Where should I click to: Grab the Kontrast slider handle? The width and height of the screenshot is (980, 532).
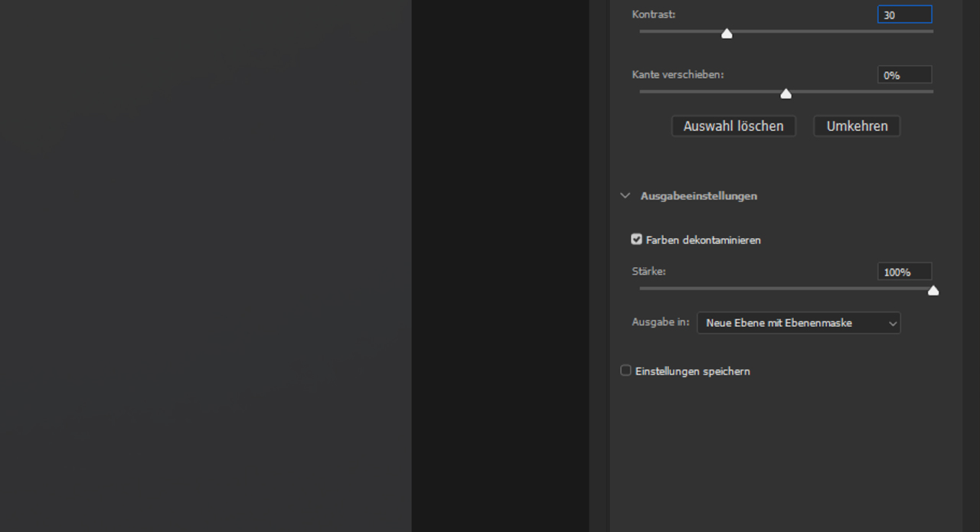point(727,34)
